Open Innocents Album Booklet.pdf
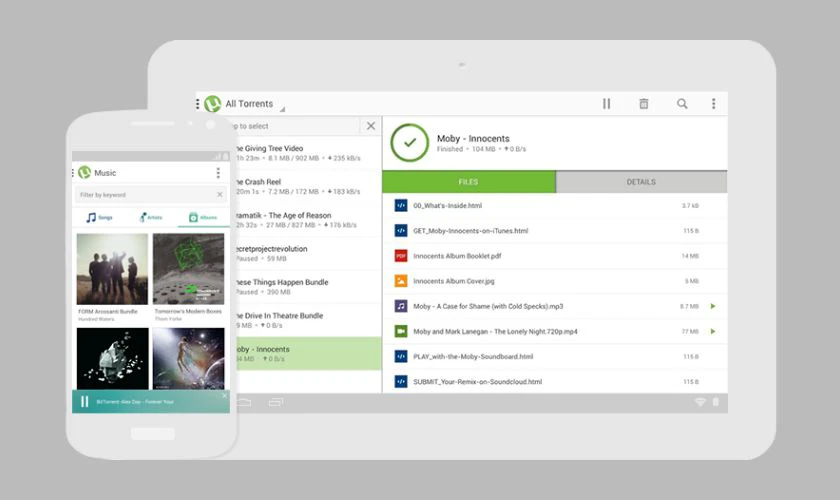The image size is (840, 500). (457, 256)
